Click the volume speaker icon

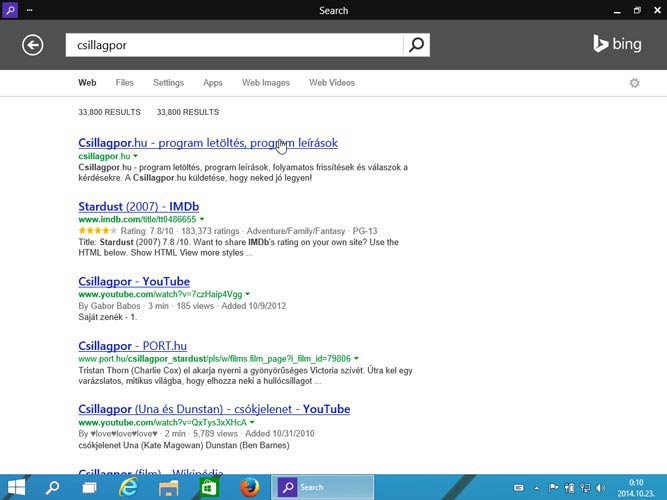point(600,488)
